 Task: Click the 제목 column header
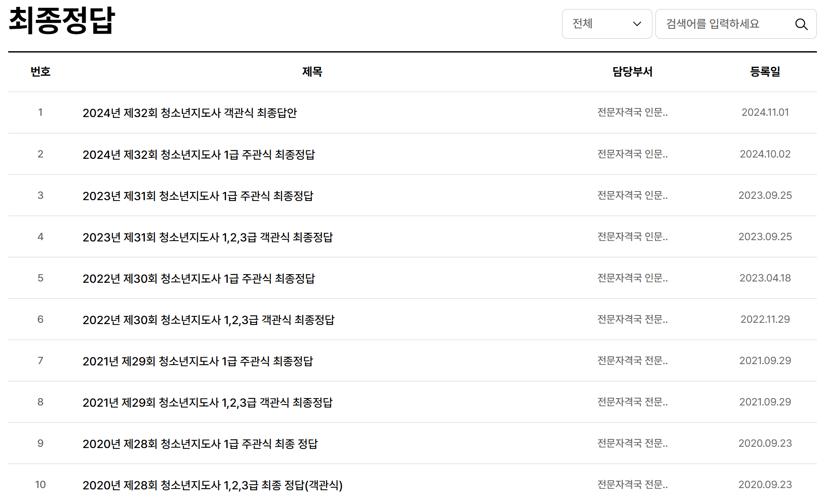tap(313, 71)
